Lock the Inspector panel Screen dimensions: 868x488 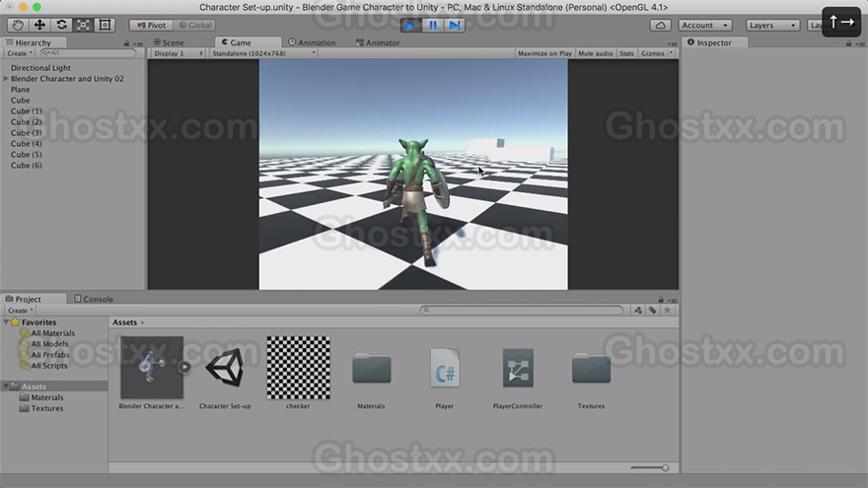coord(848,43)
